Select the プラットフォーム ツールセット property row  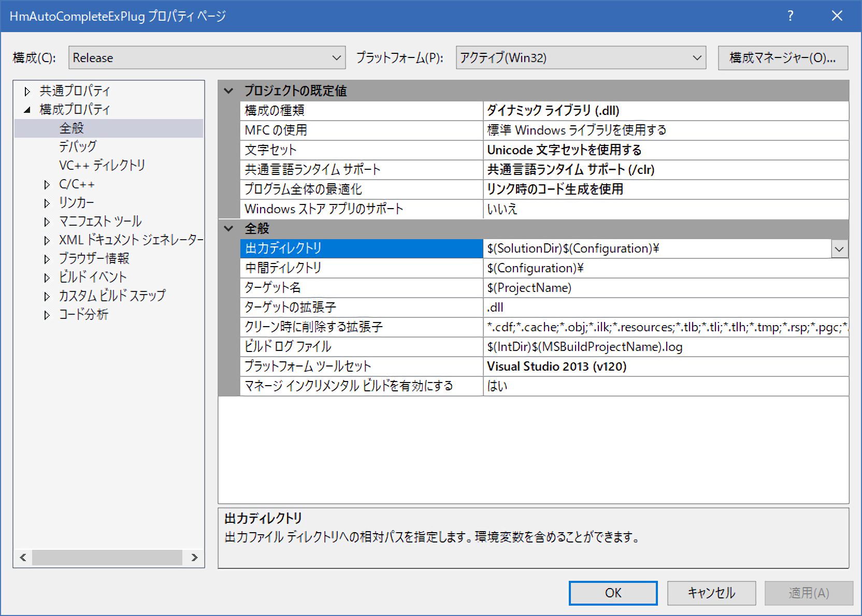tap(361, 366)
